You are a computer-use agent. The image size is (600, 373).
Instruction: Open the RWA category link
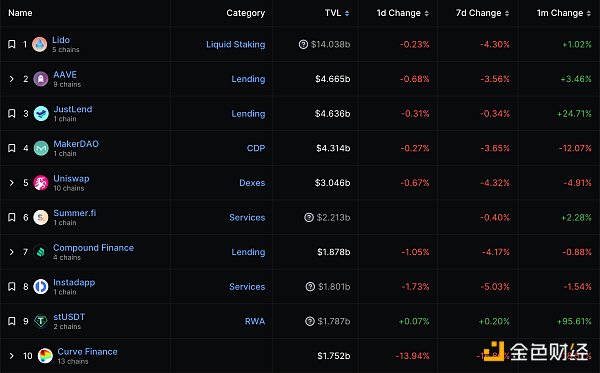255,321
